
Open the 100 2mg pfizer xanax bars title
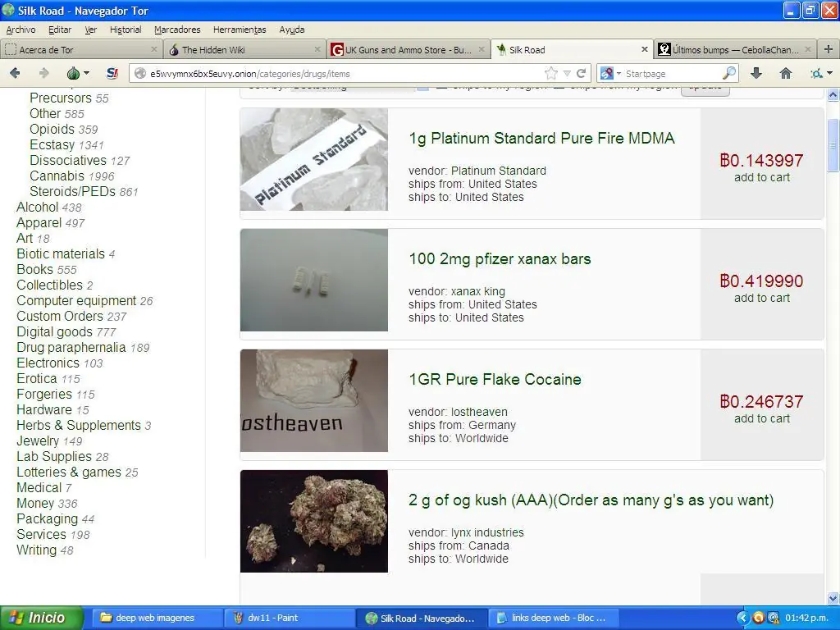[500, 258]
